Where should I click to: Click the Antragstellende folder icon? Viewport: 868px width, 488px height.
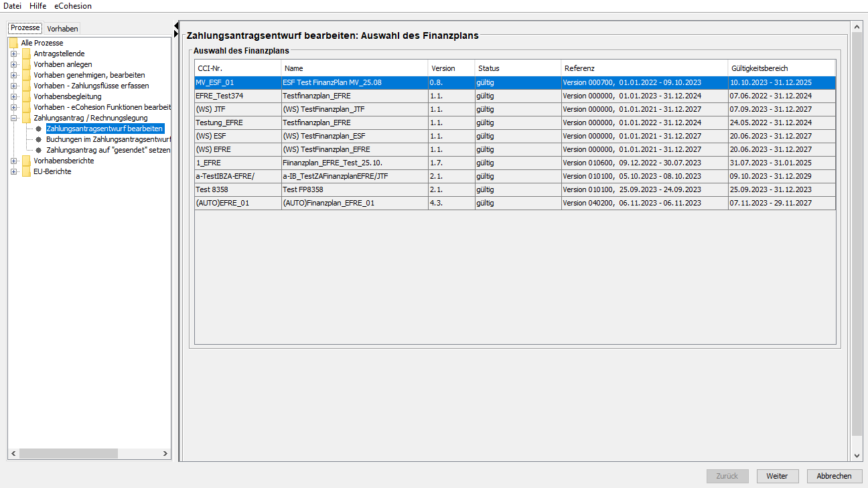click(26, 54)
